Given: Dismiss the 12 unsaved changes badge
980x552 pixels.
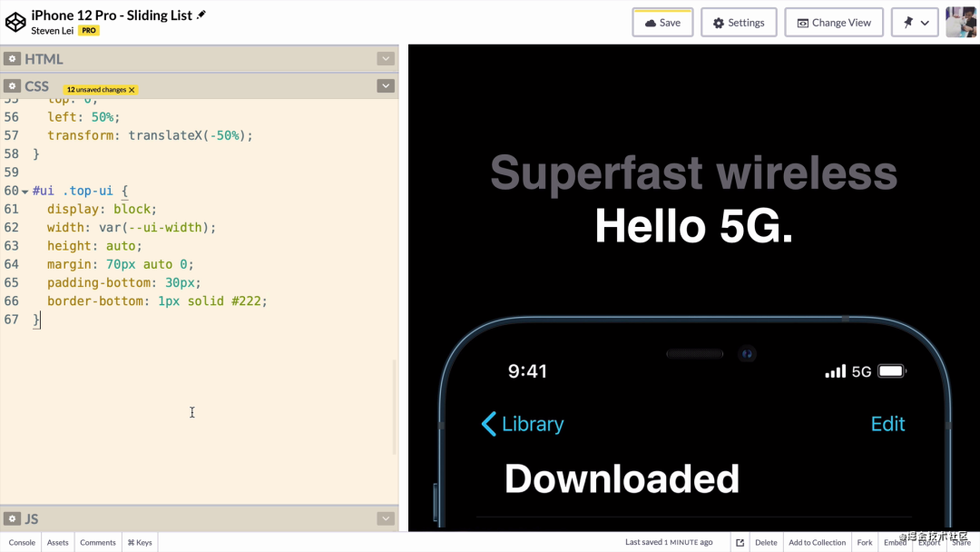Looking at the screenshot, I should click(132, 90).
